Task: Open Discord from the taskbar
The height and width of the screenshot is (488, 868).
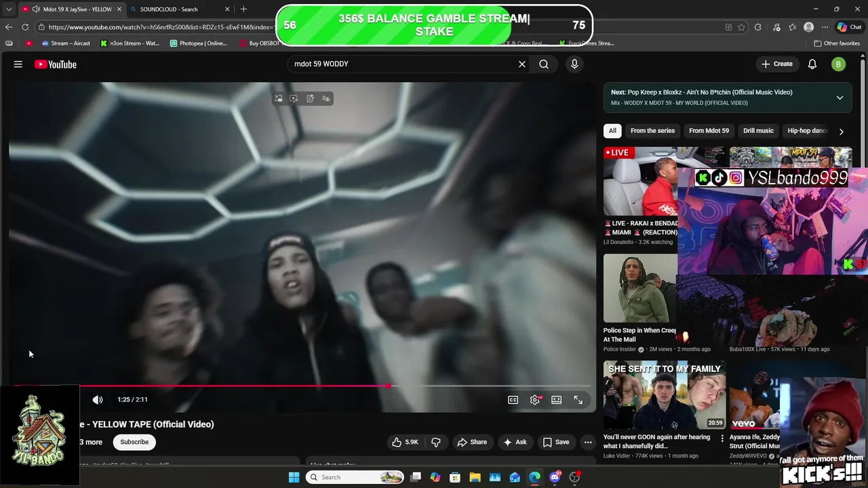Action: pos(555,477)
